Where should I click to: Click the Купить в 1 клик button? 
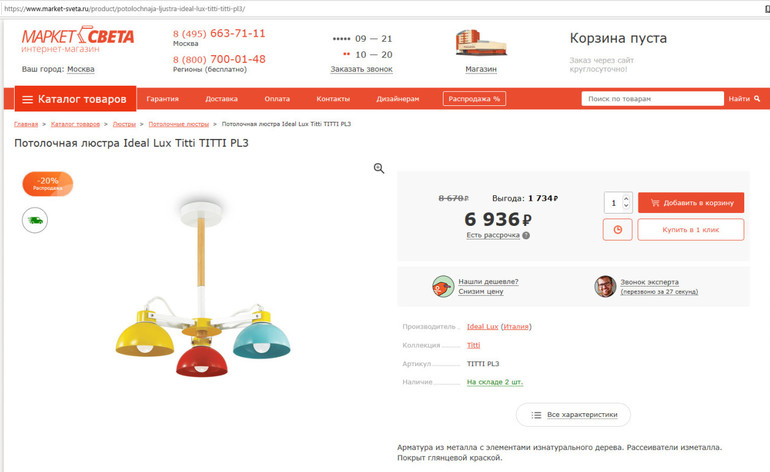(691, 229)
